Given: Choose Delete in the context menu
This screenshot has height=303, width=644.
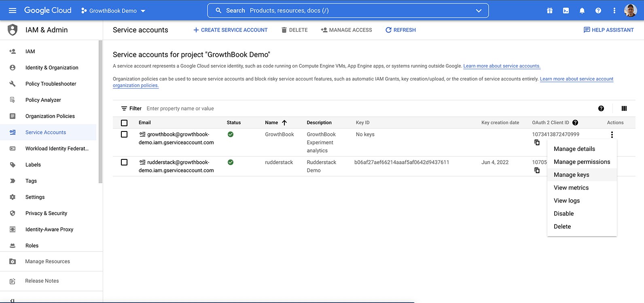Looking at the screenshot, I should (x=582, y=227).
